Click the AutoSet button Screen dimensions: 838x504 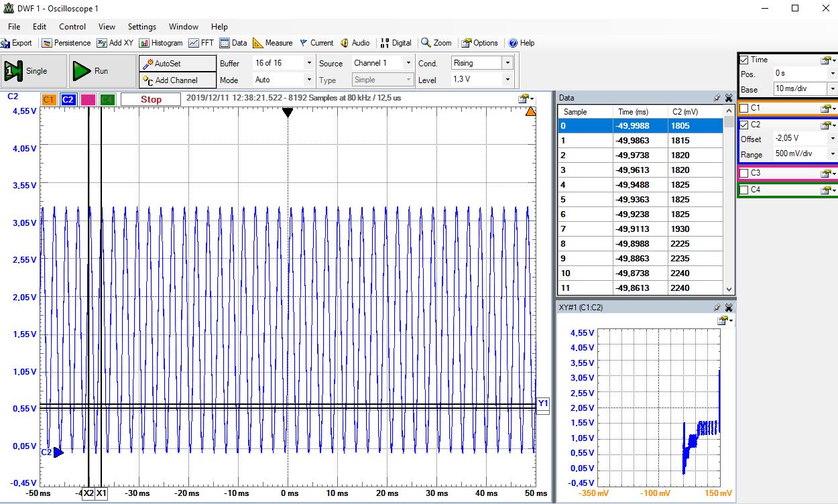click(177, 63)
